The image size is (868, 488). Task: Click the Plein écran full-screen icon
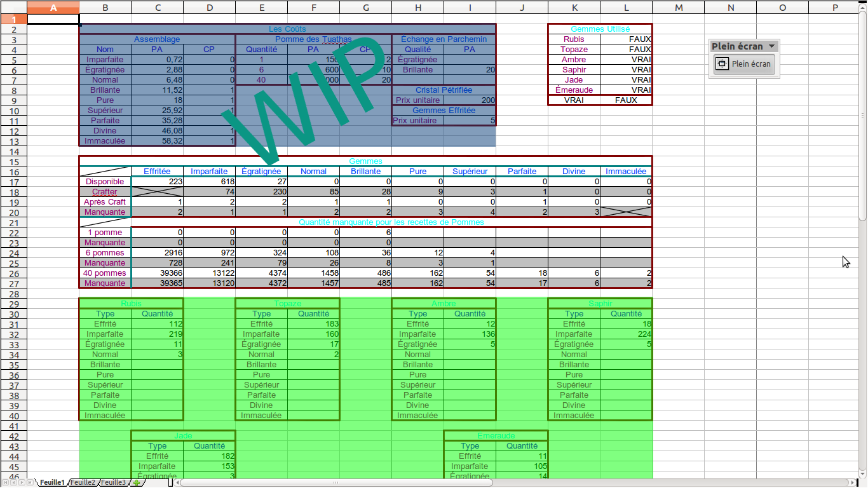(722, 64)
